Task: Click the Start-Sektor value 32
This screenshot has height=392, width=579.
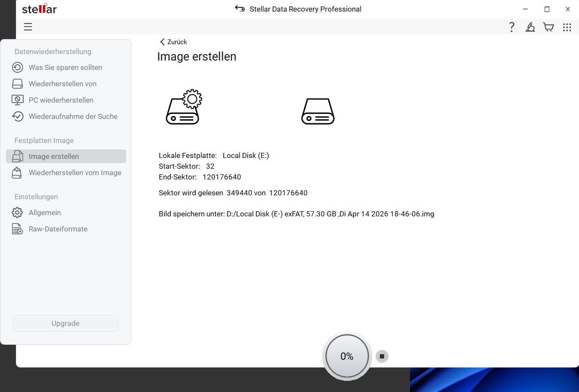Action: [210, 166]
